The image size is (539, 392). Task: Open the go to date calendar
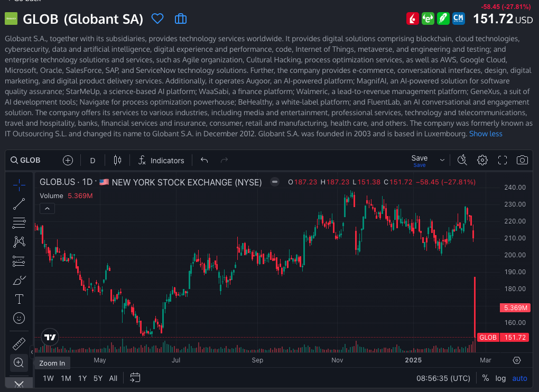[x=135, y=378]
